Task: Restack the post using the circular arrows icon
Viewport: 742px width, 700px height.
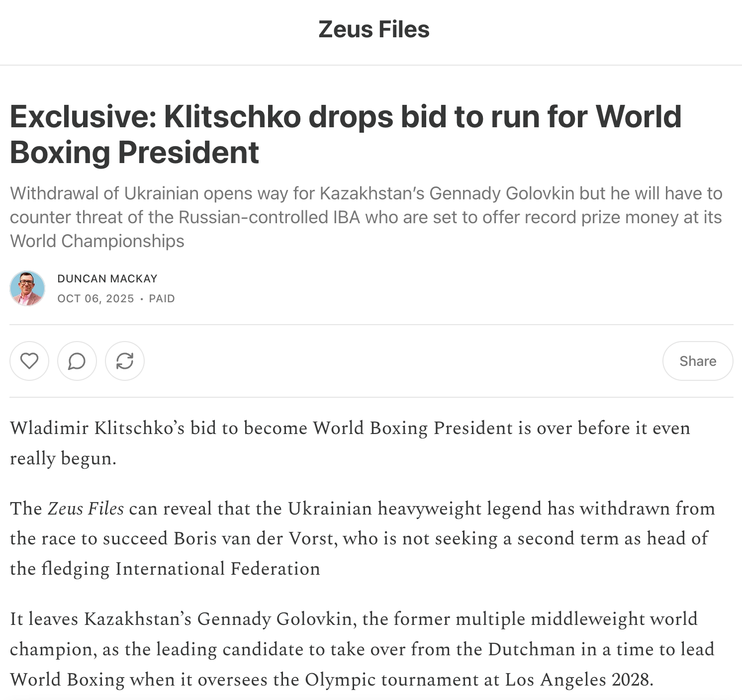Action: [x=125, y=361]
